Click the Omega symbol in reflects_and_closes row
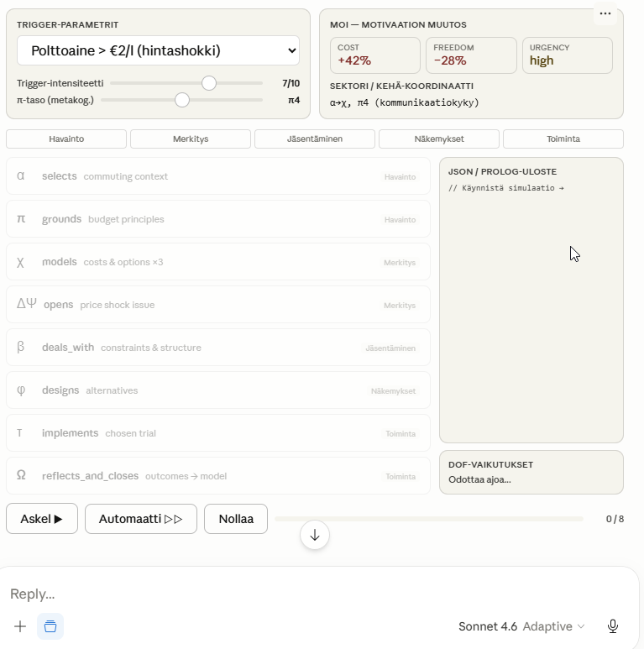The width and height of the screenshot is (644, 649). pyautogui.click(x=21, y=475)
